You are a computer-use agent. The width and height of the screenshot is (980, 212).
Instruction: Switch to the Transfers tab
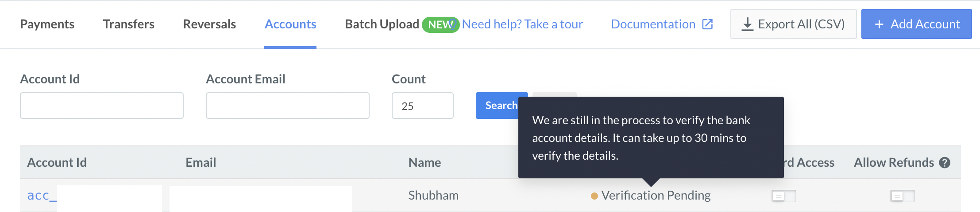[x=129, y=24]
